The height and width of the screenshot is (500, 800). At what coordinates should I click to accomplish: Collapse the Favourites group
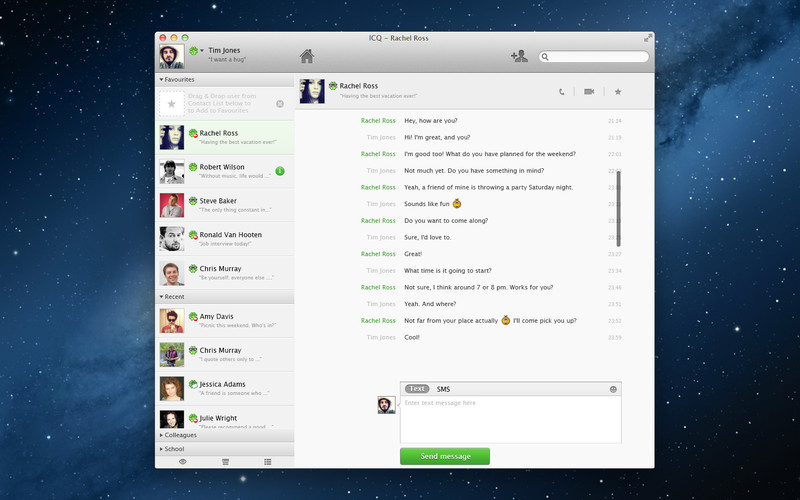(161, 80)
